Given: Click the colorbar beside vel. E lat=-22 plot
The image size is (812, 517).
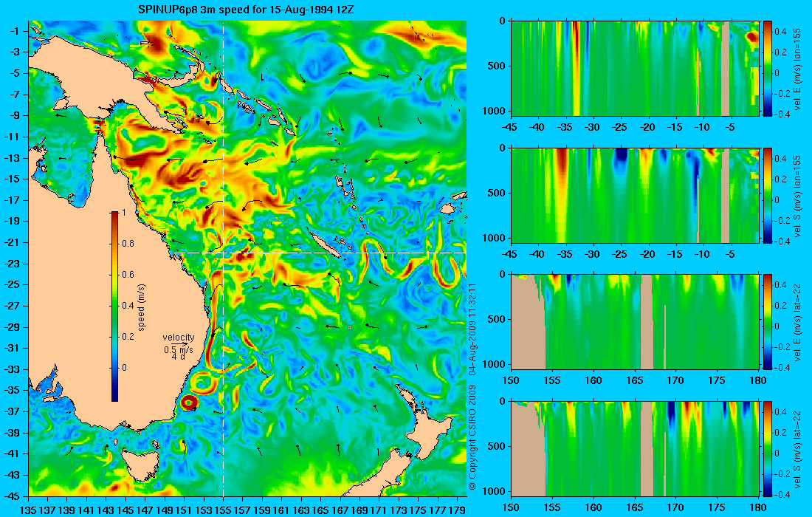Looking at the screenshot, I should point(768,322).
